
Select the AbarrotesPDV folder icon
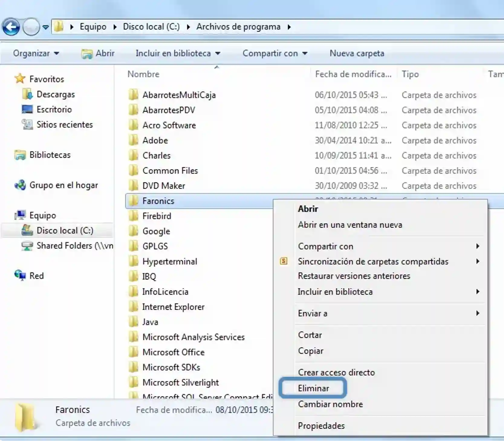click(133, 110)
